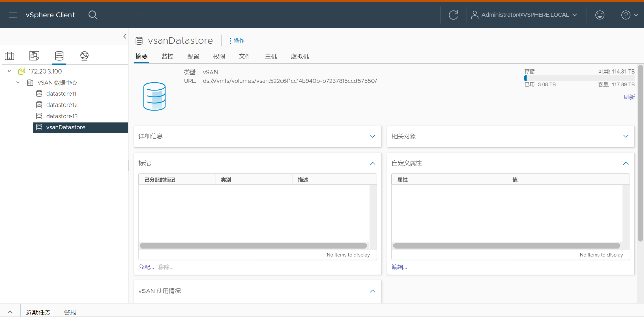This screenshot has width=644, height=319.
Task: Click the datastore13 disk icon
Action: pyautogui.click(x=39, y=116)
